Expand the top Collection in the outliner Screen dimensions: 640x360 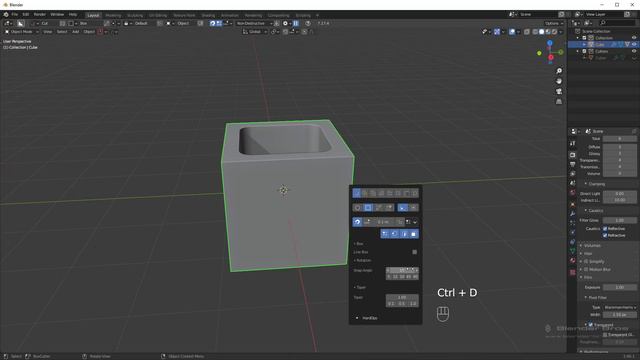coord(578,38)
